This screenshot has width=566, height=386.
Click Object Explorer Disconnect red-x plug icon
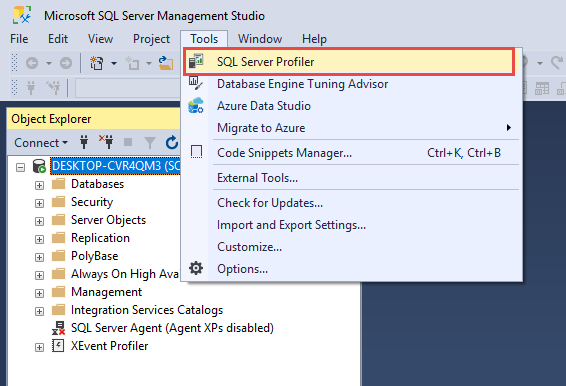pos(106,142)
